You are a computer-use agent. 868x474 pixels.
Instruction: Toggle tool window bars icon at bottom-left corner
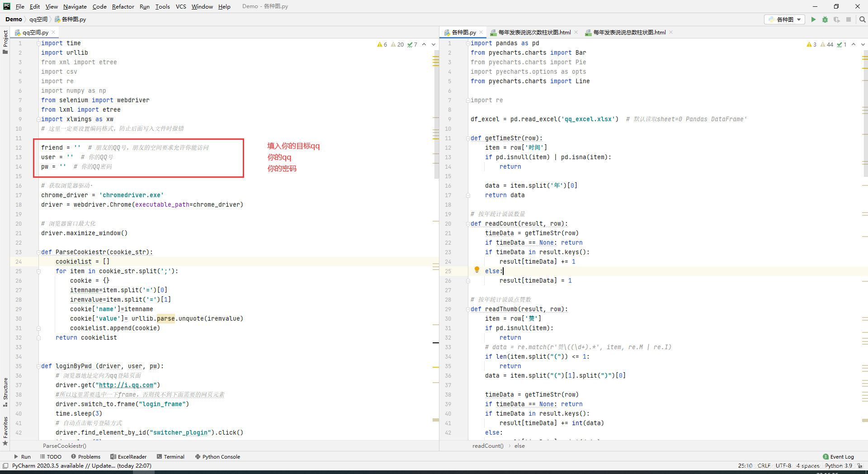click(x=5, y=466)
